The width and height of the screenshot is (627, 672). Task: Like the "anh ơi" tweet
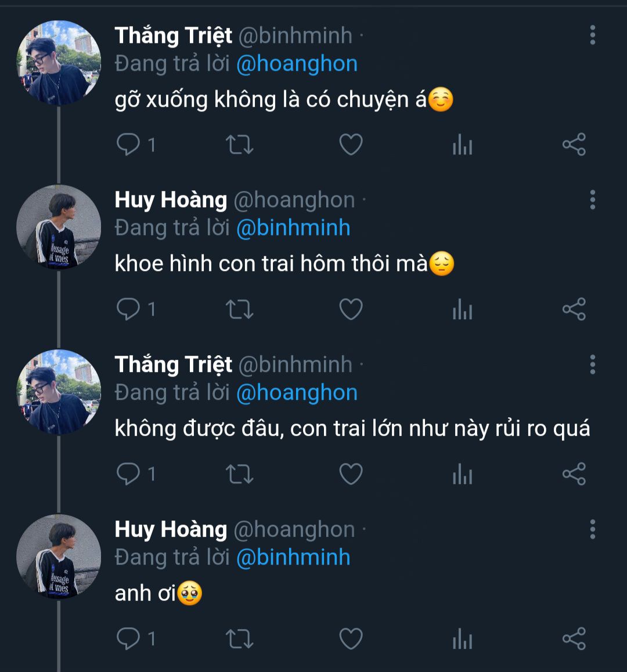click(x=351, y=639)
